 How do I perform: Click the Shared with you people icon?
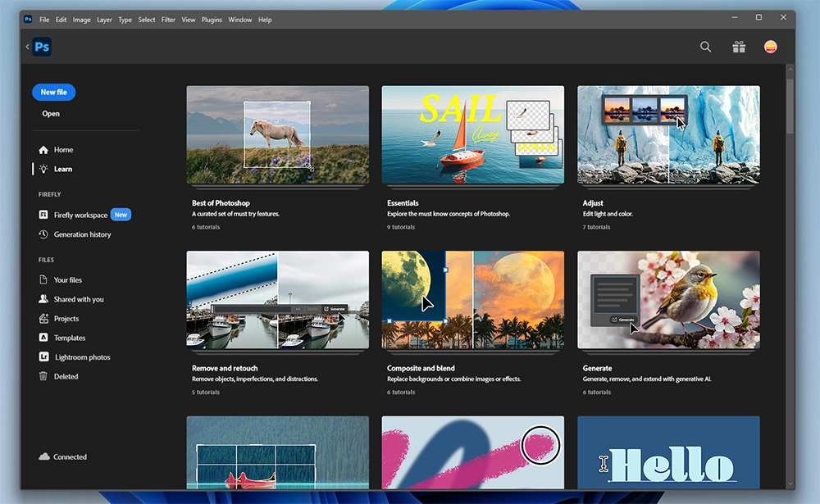coord(43,299)
